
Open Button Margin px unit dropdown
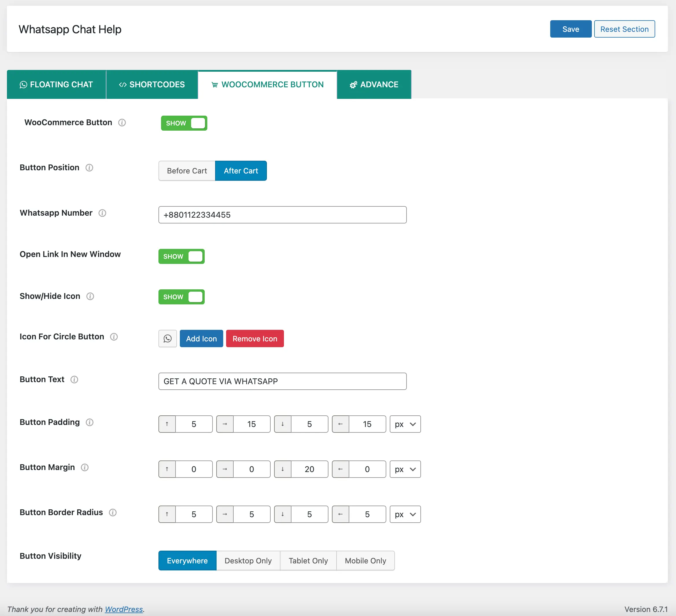(405, 469)
